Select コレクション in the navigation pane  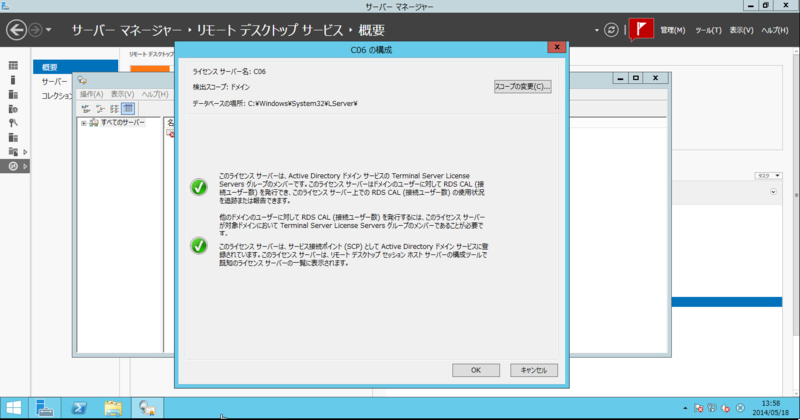click(x=57, y=95)
